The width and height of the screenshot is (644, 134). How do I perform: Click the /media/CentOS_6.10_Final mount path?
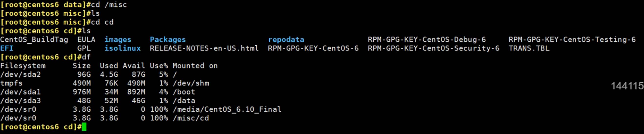(x=227, y=109)
